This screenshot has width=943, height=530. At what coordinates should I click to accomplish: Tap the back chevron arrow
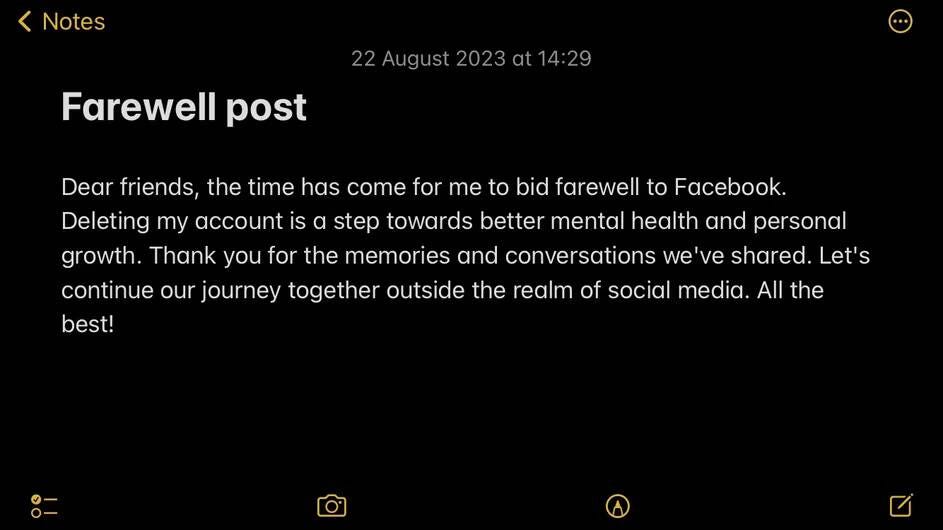25,21
